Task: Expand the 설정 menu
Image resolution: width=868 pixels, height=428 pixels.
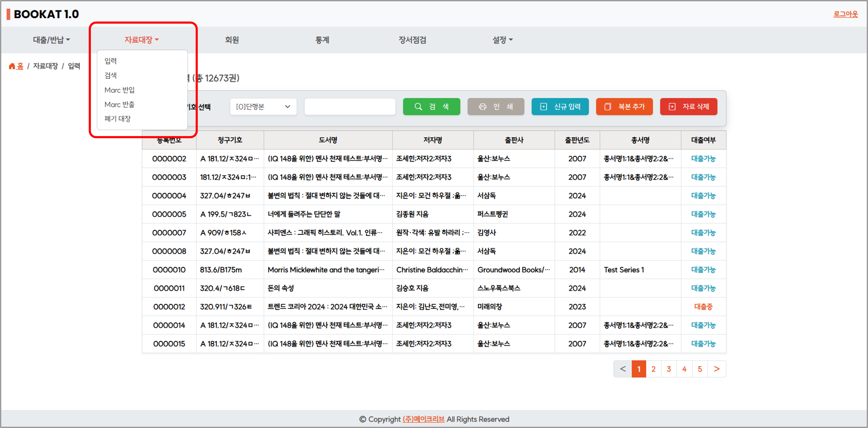Action: click(502, 40)
